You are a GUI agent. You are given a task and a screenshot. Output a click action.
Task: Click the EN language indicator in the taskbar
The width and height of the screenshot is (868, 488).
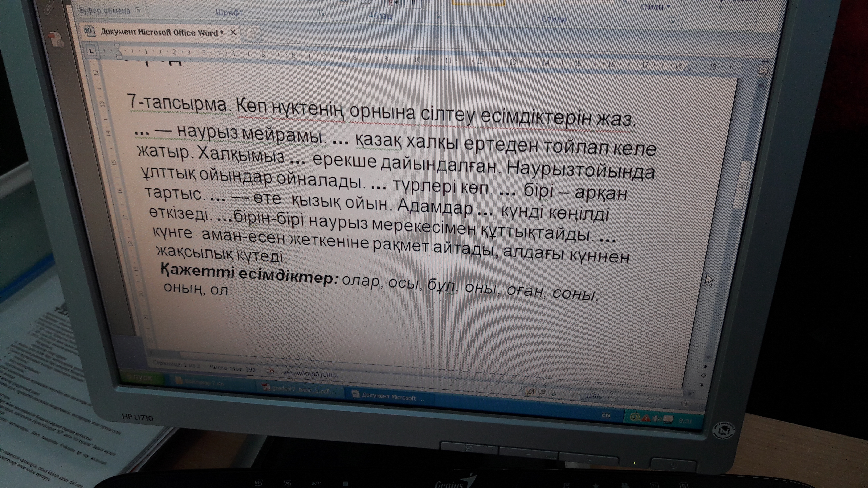[x=606, y=415]
